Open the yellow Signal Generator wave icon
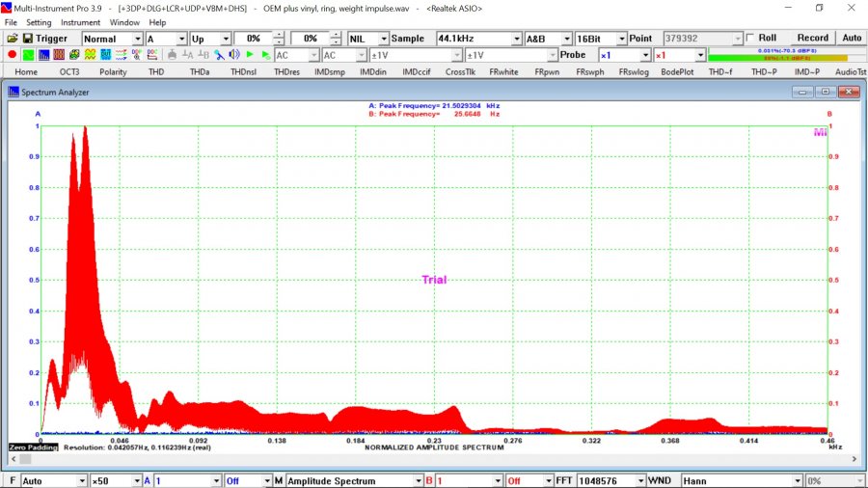This screenshot has height=488, width=868. coord(90,55)
